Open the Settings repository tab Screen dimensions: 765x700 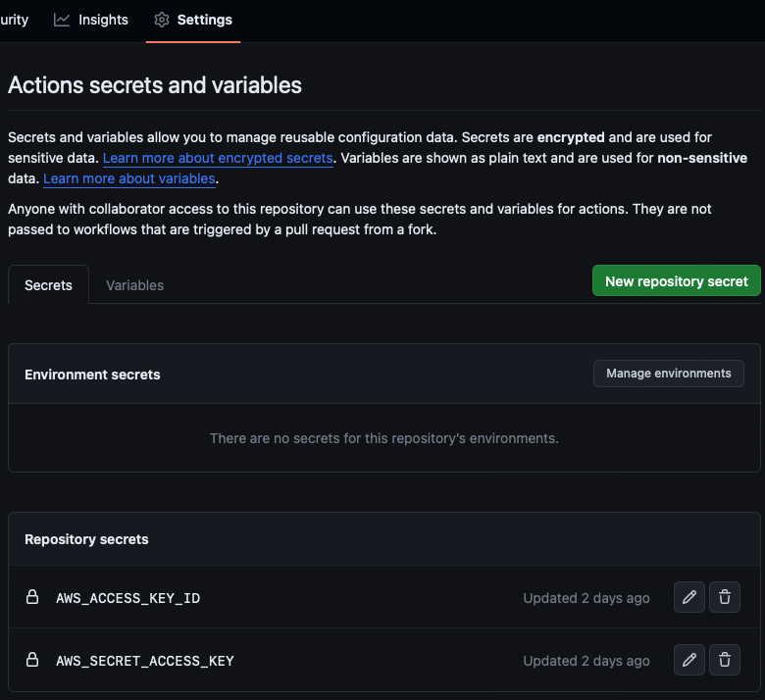204,20
